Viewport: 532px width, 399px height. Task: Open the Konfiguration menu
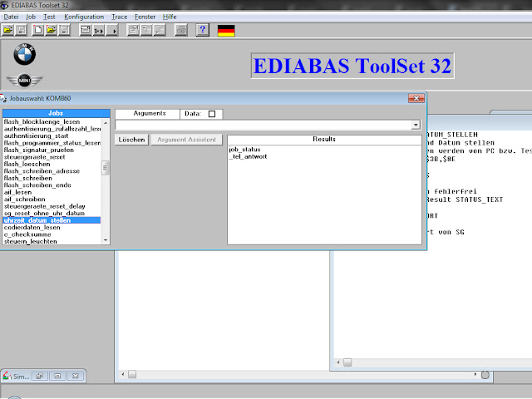click(x=84, y=17)
